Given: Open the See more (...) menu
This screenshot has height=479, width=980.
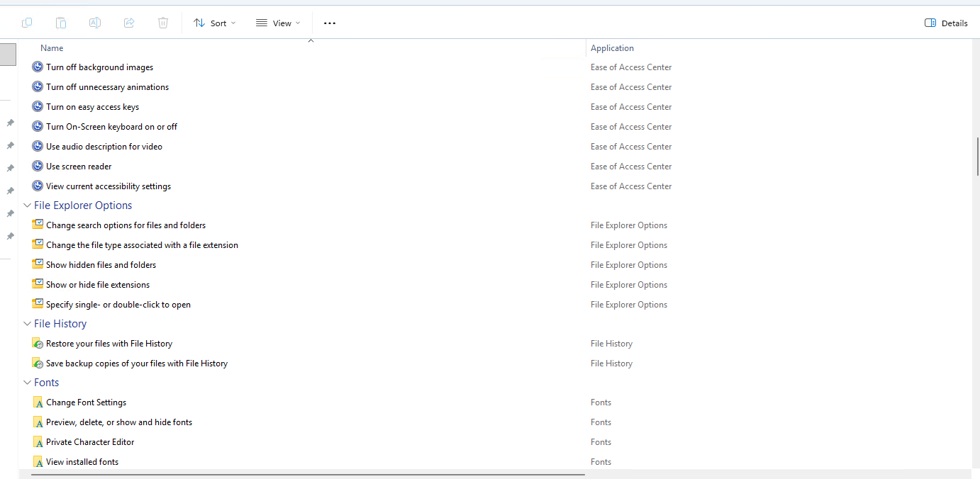Looking at the screenshot, I should (329, 22).
